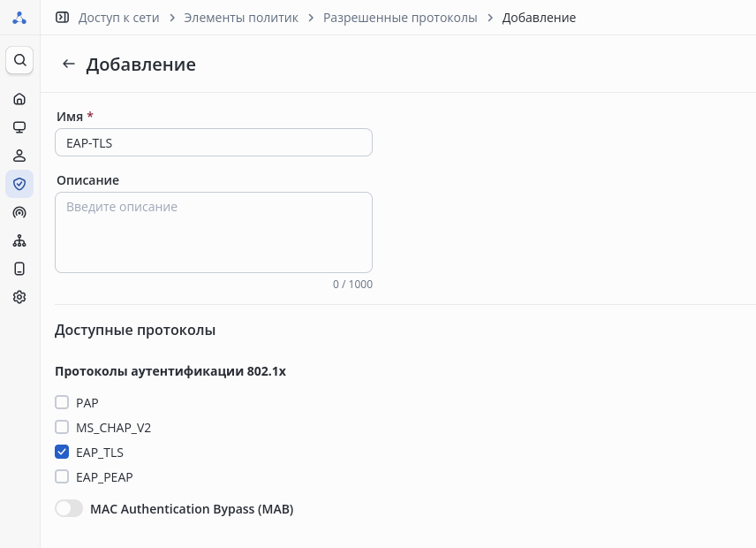Viewport: 756px width, 548px height.
Task: Enable the PAP checkbox
Action: 62,403
